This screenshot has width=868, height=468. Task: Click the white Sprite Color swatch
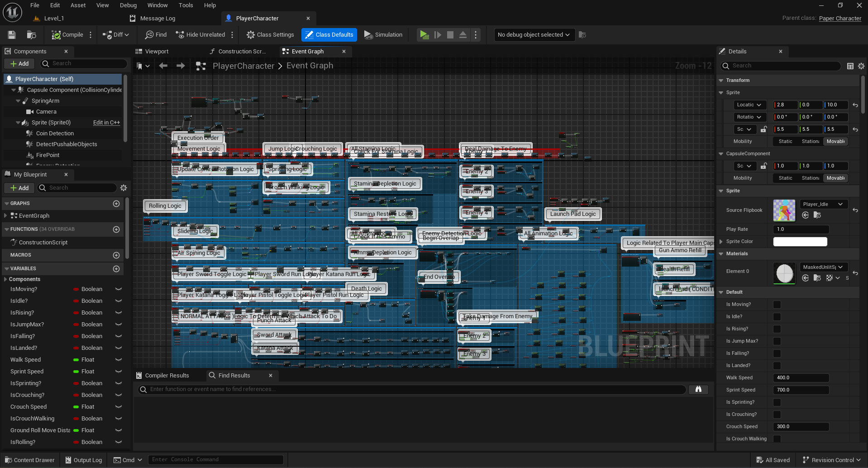click(x=800, y=242)
